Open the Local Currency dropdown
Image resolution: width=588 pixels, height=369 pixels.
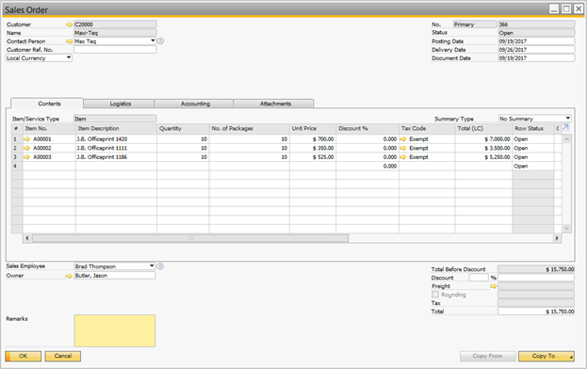(x=69, y=57)
